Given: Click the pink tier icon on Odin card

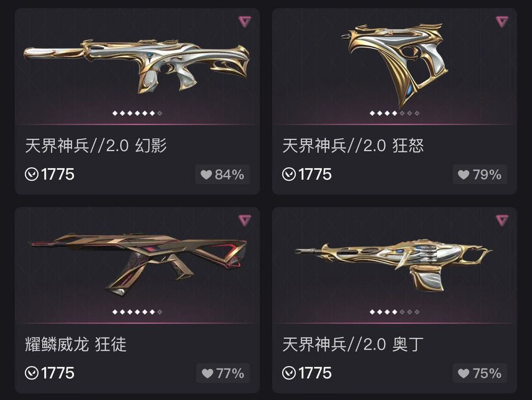Looking at the screenshot, I should coord(502,220).
